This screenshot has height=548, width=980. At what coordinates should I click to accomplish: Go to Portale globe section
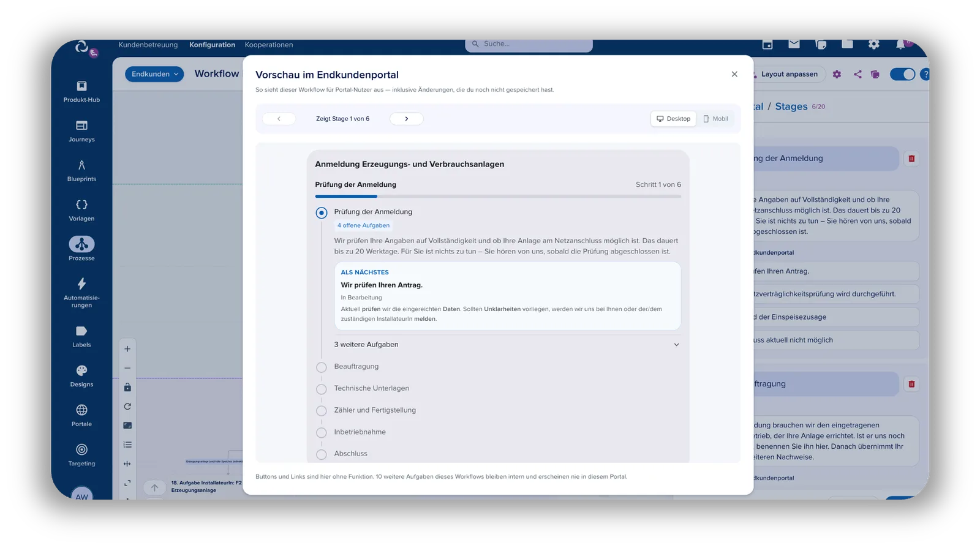coord(81,416)
